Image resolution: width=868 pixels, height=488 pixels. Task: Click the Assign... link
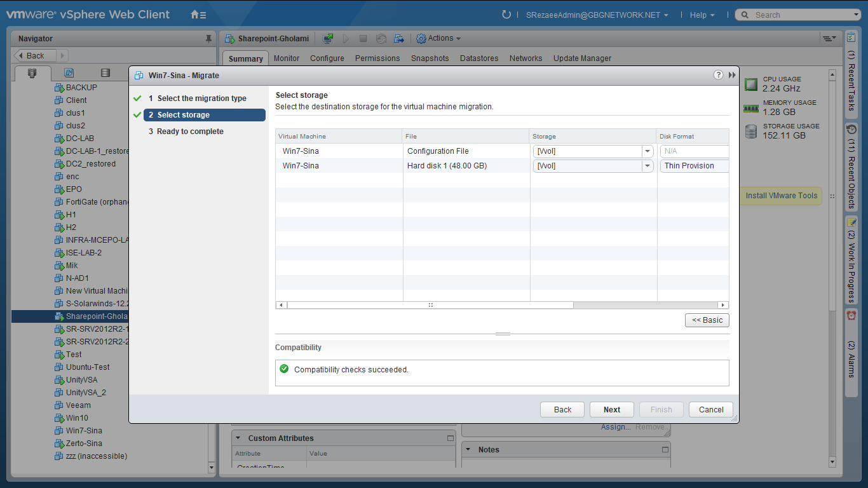point(616,427)
